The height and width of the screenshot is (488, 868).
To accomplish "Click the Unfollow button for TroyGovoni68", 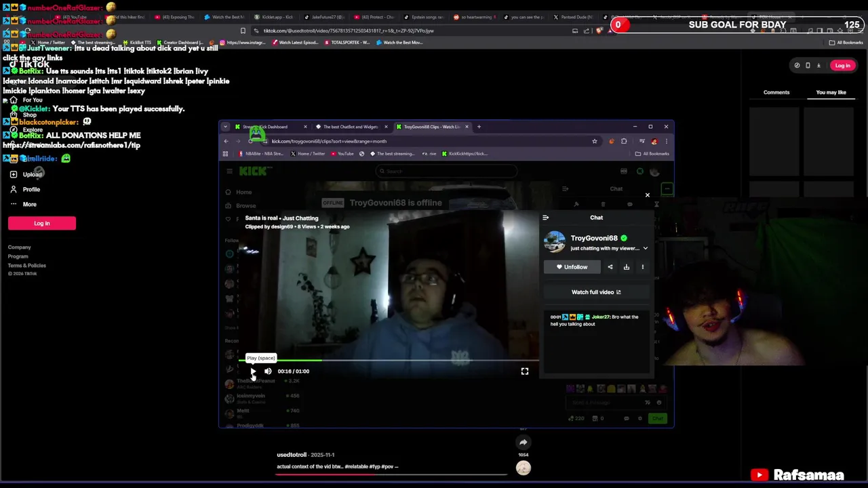I will point(572,267).
